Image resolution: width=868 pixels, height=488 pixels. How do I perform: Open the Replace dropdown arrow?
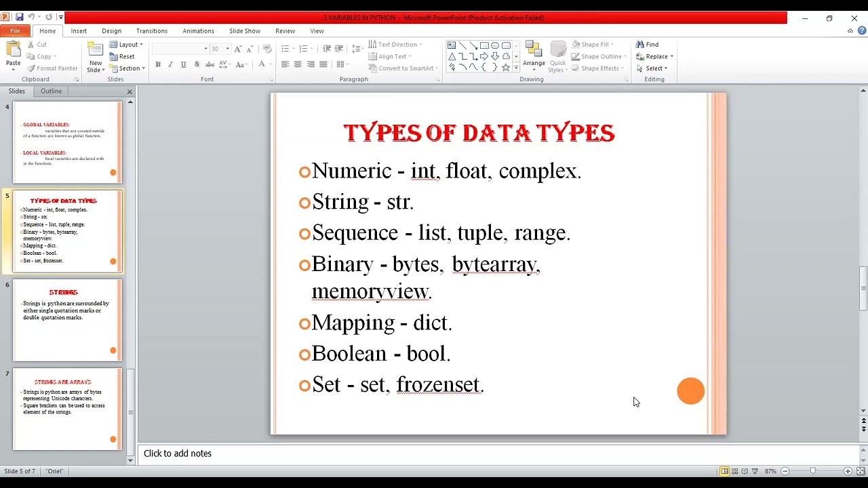(671, 56)
